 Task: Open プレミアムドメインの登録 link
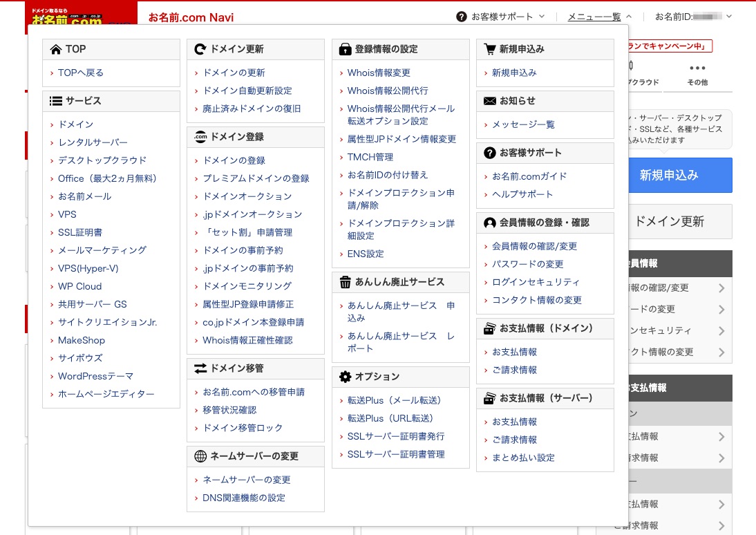coord(256,178)
